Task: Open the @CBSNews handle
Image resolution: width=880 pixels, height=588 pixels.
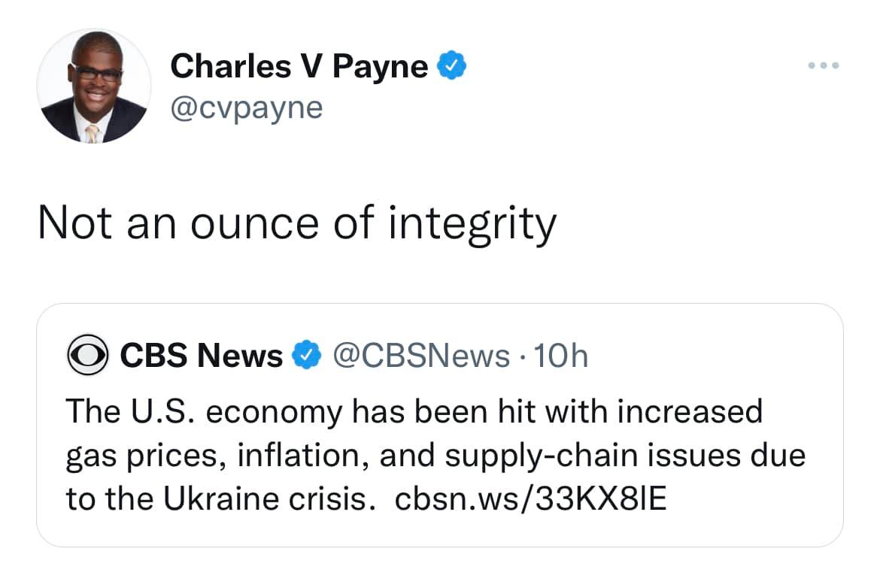Action: click(x=420, y=355)
